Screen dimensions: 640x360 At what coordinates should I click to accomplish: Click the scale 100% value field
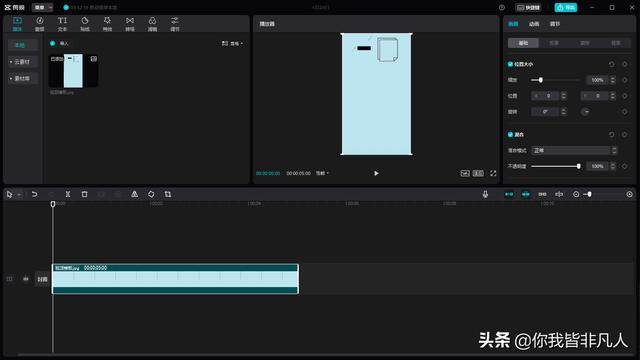pyautogui.click(x=598, y=80)
